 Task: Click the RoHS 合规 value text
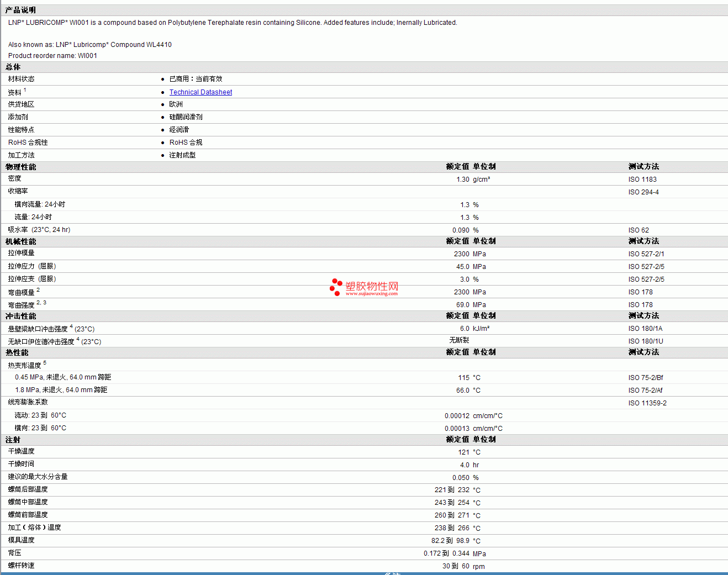[186, 143]
